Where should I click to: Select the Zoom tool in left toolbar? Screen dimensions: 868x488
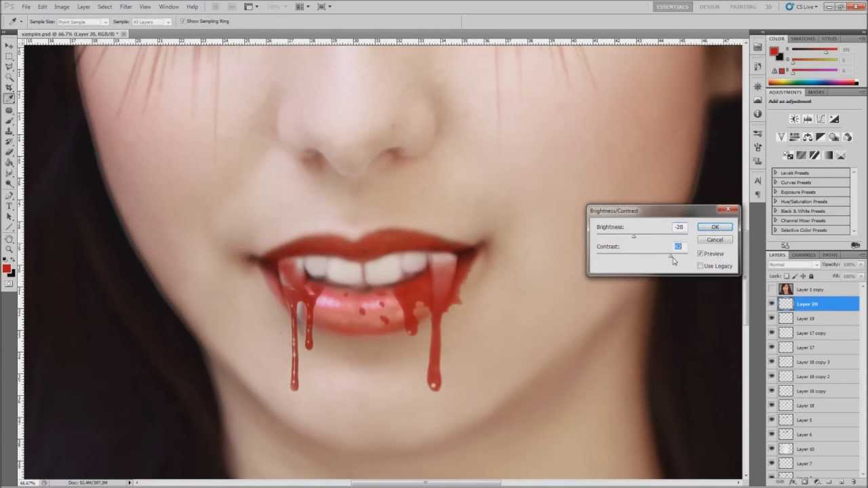tap(9, 249)
